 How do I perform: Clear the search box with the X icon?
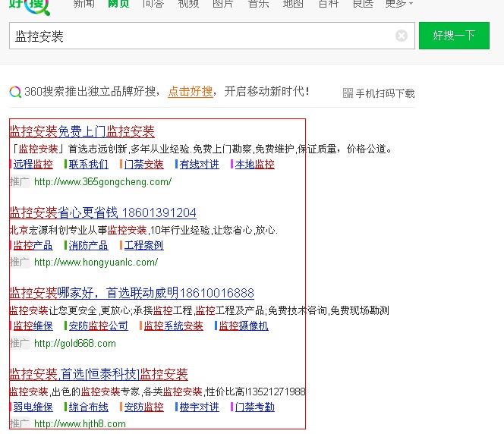click(x=401, y=36)
